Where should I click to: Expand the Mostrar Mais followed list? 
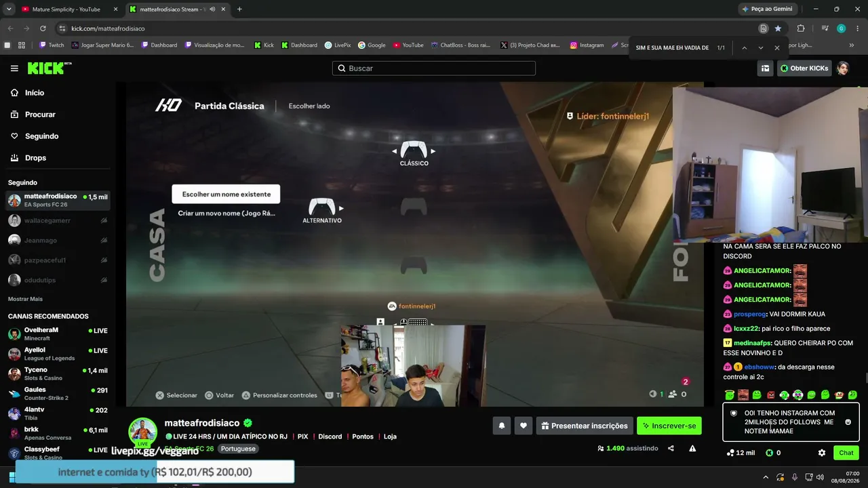pos(25,299)
